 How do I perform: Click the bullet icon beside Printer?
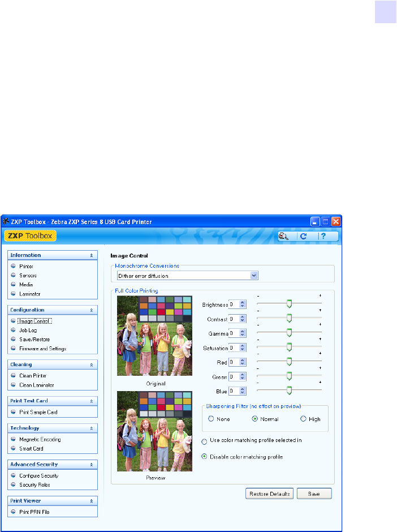coord(13,266)
